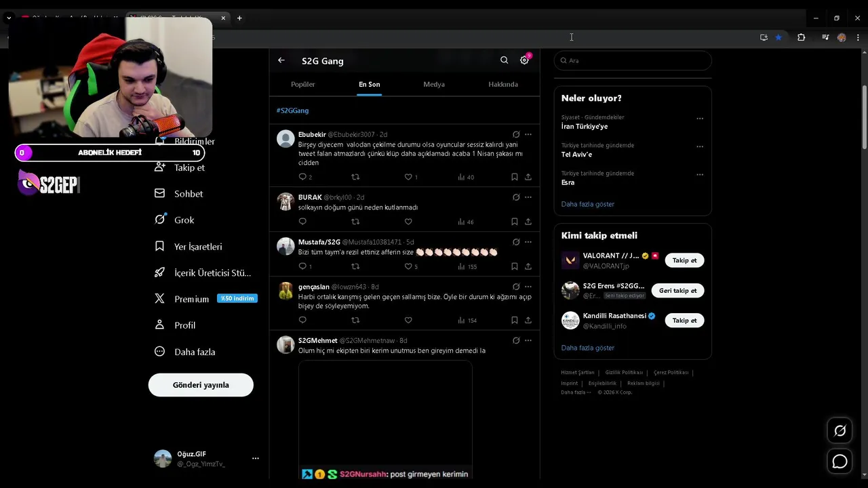
Task: Expand Daha fazla sidebar menu
Action: (x=184, y=352)
